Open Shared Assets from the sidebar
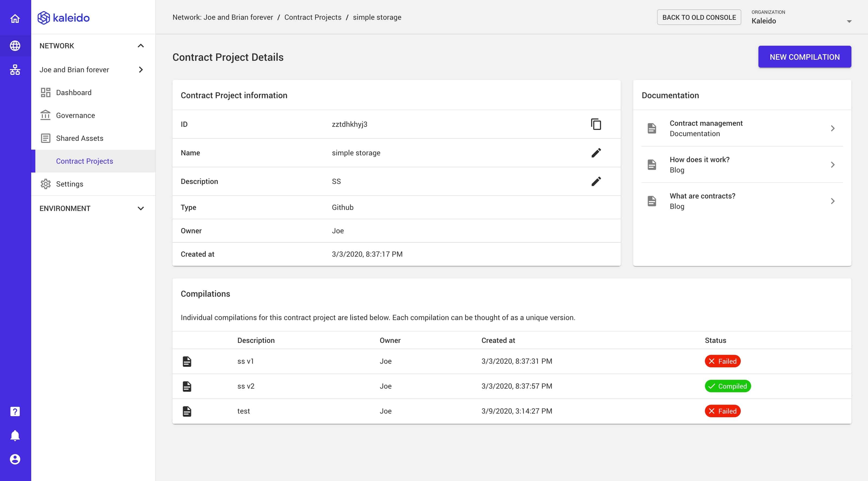Screen dimensions: 868x481 [x=80, y=138]
